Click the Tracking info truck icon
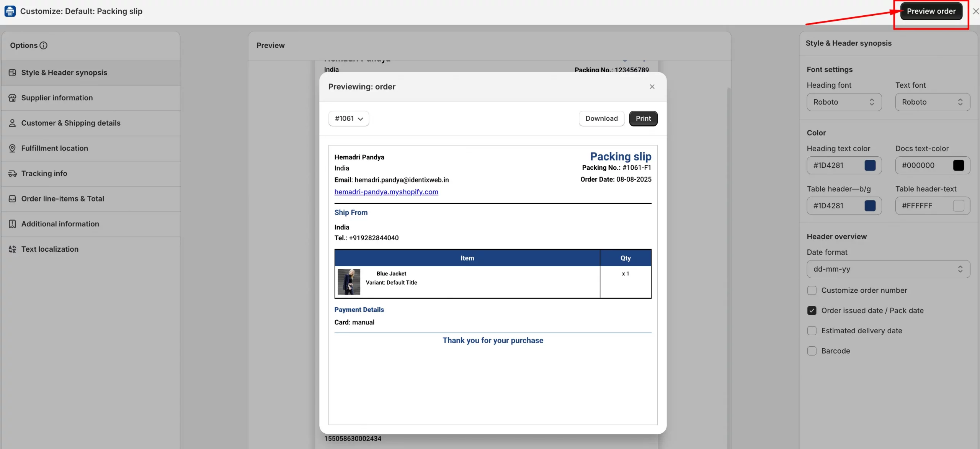This screenshot has width=980, height=449. pos(12,174)
